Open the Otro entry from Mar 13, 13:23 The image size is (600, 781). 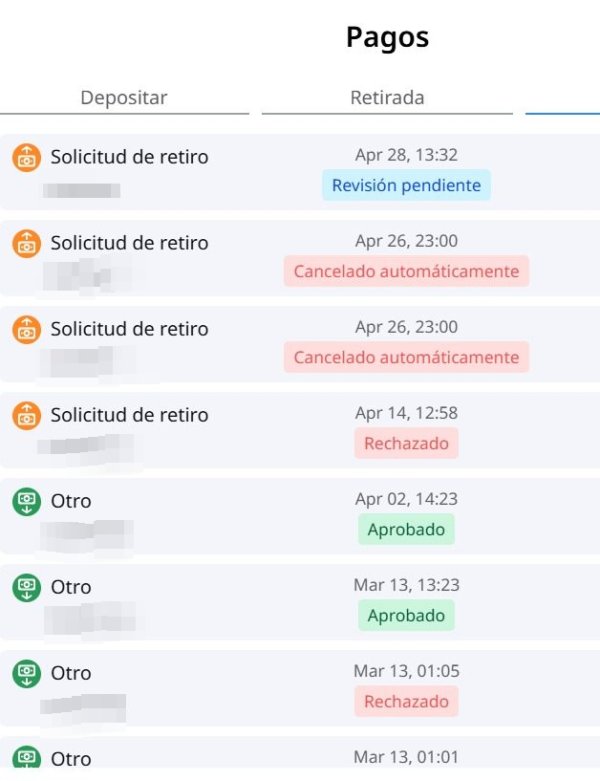pos(71,587)
